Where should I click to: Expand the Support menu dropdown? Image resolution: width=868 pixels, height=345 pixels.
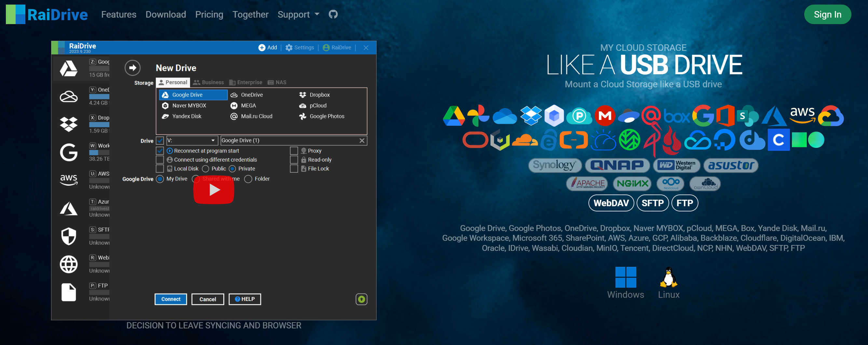pos(298,14)
